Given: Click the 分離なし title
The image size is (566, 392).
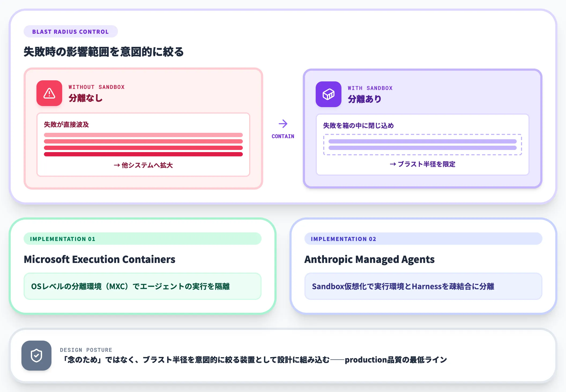Looking at the screenshot, I should point(86,98).
